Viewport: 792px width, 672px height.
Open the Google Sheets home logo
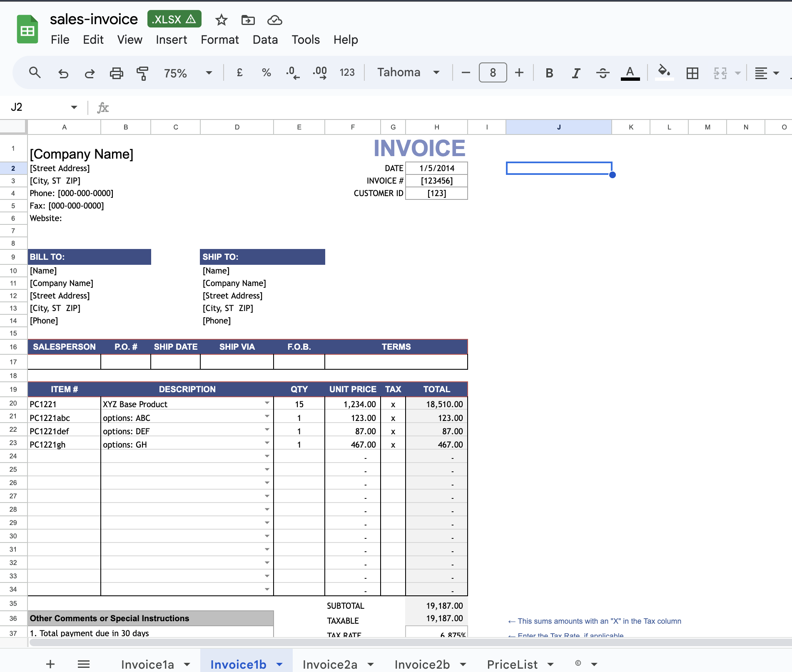coord(27,29)
